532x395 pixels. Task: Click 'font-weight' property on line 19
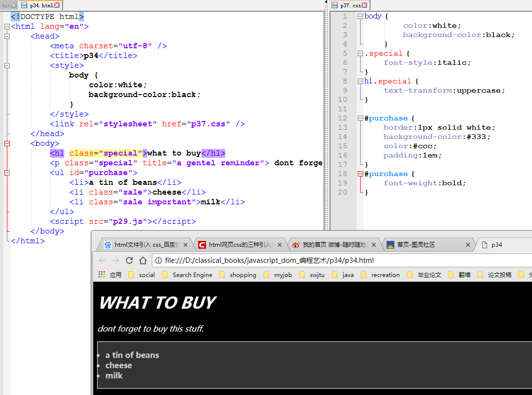[x=410, y=183]
